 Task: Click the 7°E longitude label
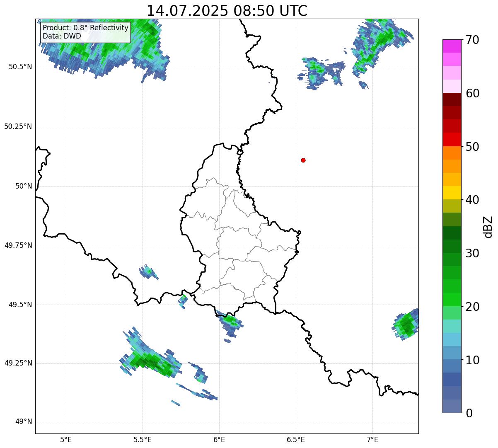(x=372, y=439)
